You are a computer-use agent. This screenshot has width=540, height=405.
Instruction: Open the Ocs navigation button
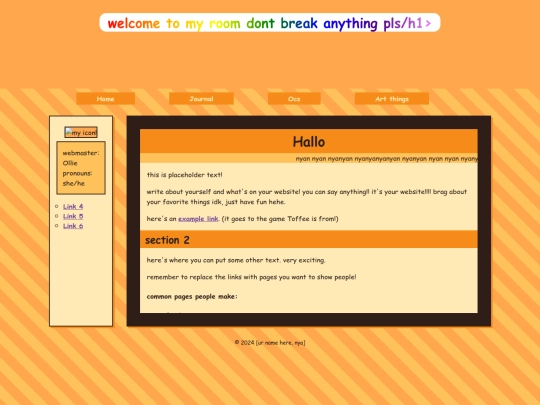tap(294, 99)
